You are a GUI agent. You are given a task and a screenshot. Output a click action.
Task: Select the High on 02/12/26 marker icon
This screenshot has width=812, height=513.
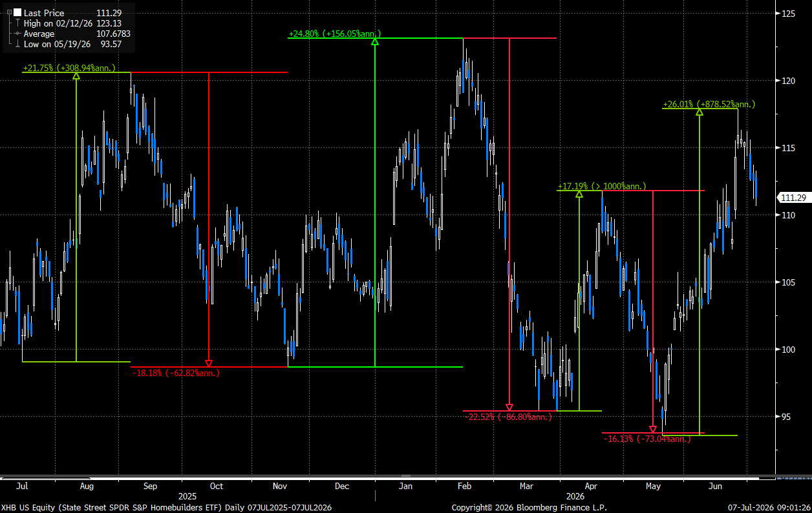click(x=17, y=23)
